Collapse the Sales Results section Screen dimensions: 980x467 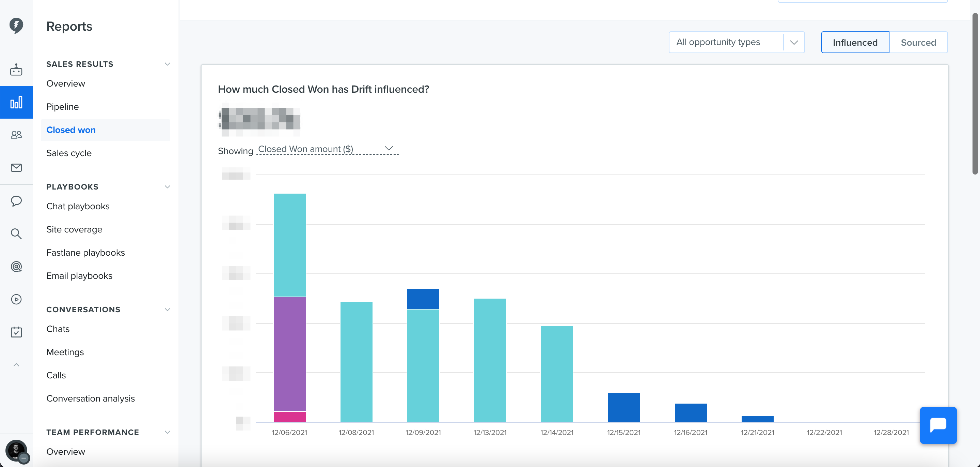coord(167,64)
